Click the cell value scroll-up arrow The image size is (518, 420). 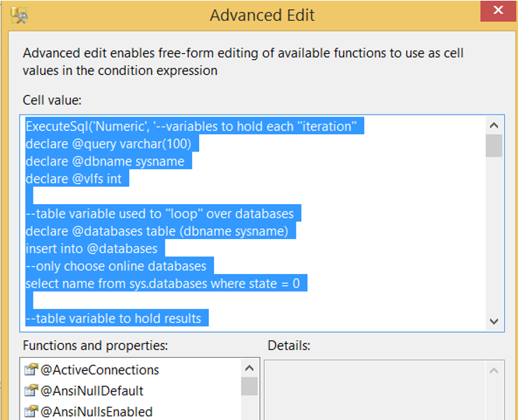494,126
